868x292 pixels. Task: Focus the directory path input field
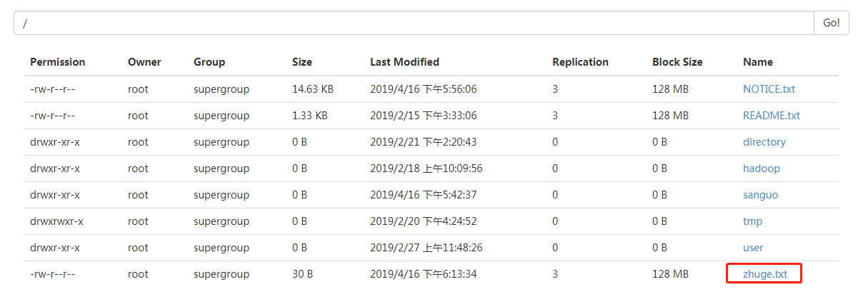414,23
